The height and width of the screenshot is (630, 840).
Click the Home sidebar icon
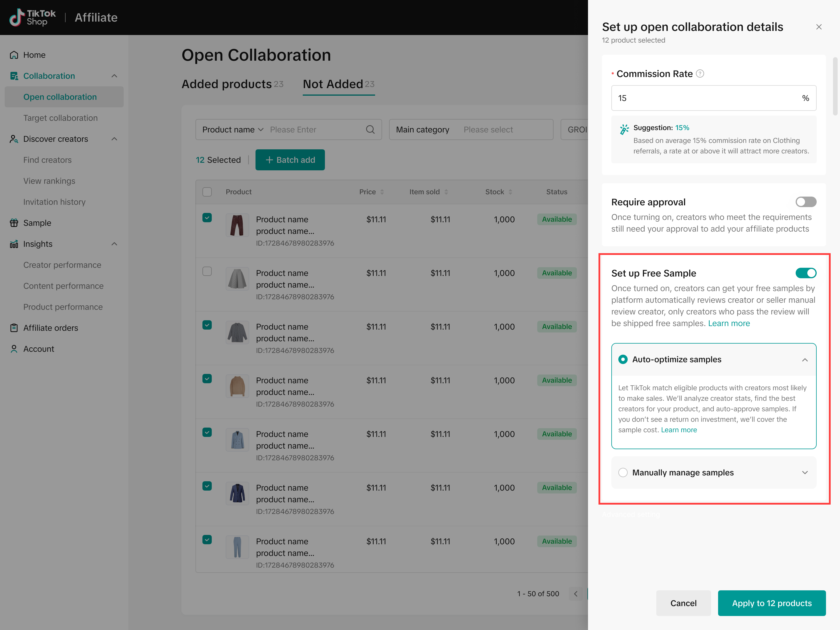(14, 55)
